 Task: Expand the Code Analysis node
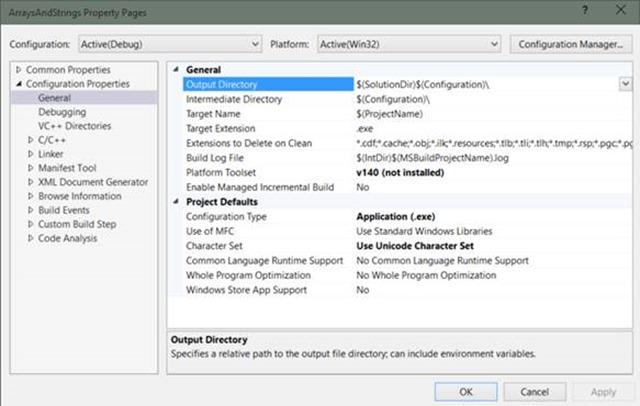click(x=30, y=238)
